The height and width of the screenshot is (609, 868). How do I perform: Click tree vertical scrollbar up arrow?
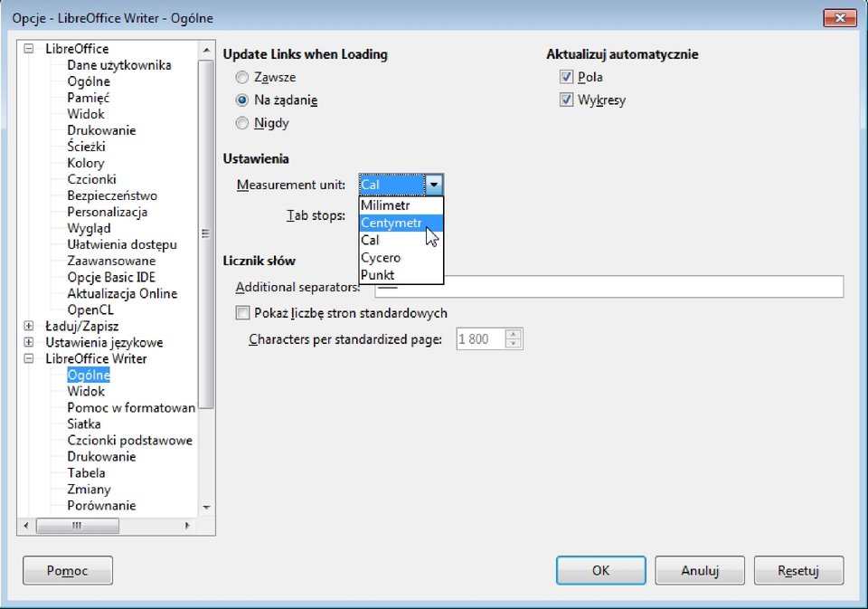[206, 50]
